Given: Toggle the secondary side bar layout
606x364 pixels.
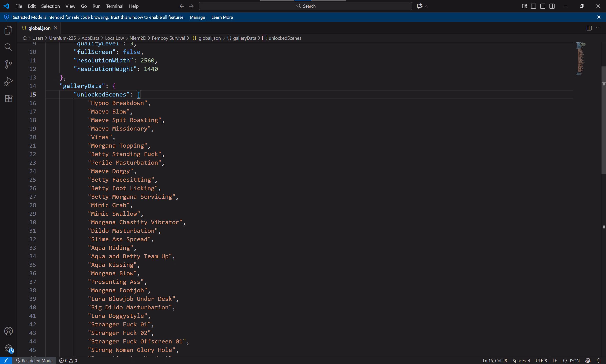Looking at the screenshot, I should point(552,6).
